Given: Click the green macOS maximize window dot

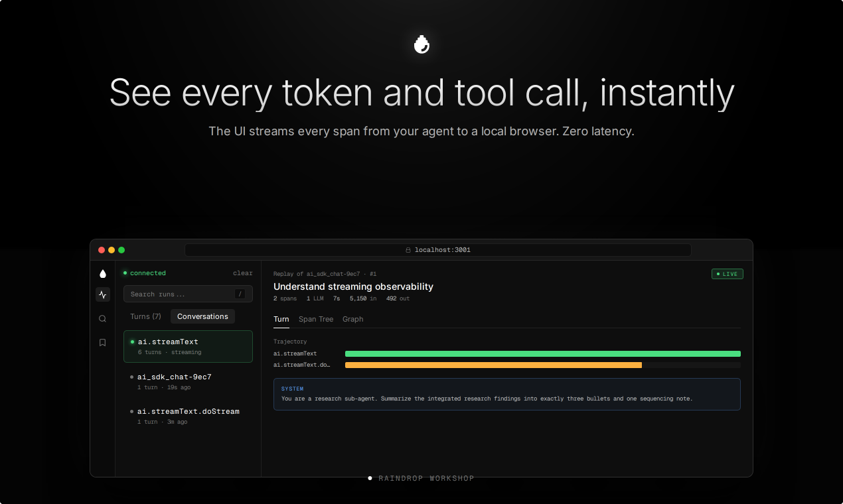Looking at the screenshot, I should pyautogui.click(x=121, y=250).
